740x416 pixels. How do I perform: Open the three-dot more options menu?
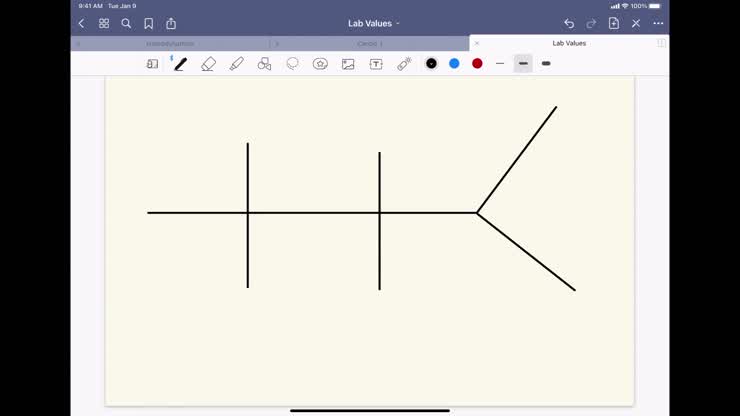pos(658,23)
